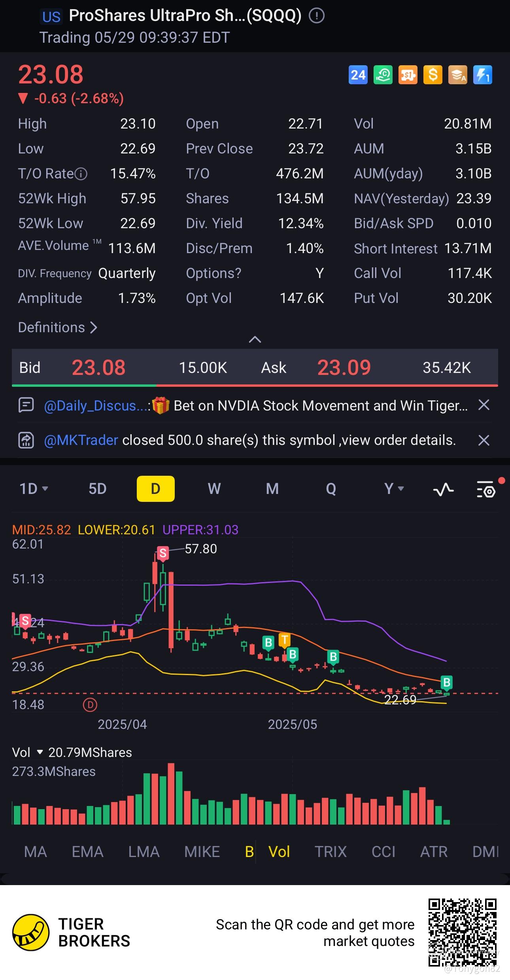Open the Vol indicator dropdown
The width and height of the screenshot is (510, 980).
pyautogui.click(x=27, y=752)
